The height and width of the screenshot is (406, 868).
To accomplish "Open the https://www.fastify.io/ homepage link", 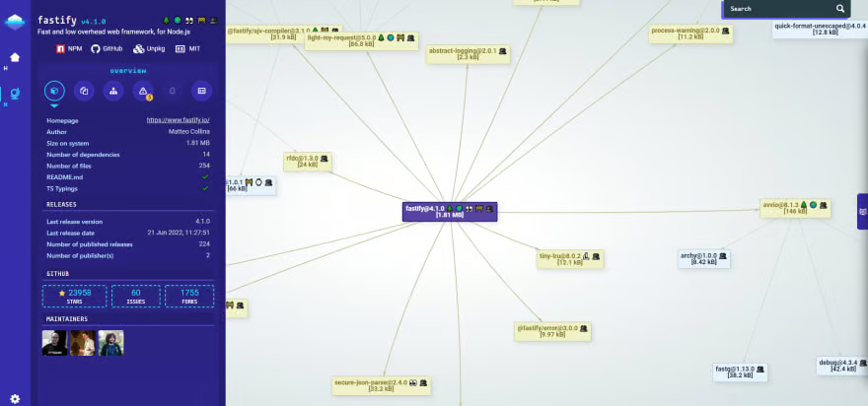I will click(178, 120).
